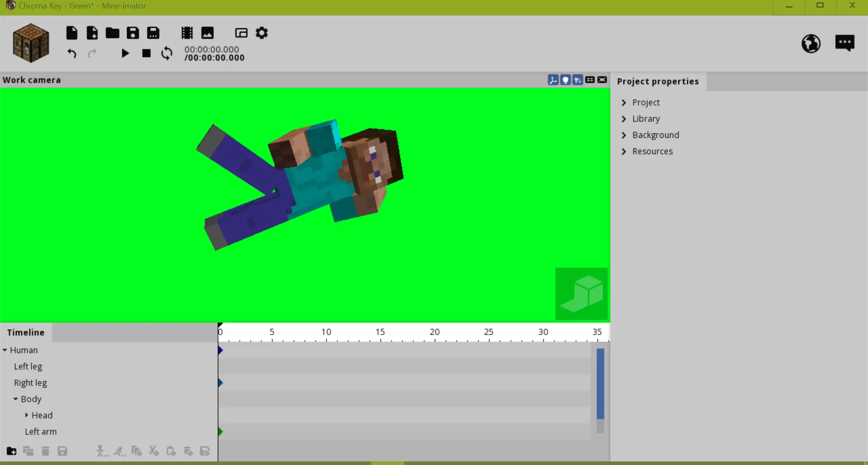Select the Right leg keyframe marker

pos(220,383)
